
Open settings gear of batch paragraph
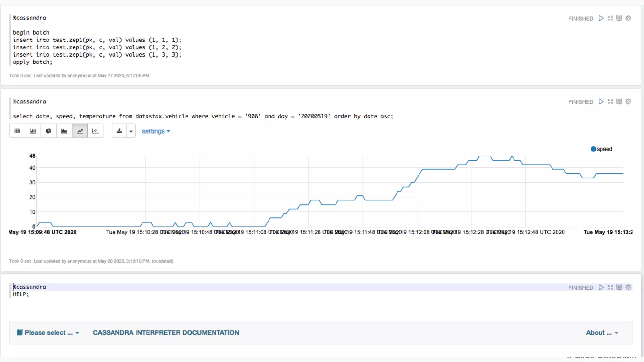coord(628,18)
